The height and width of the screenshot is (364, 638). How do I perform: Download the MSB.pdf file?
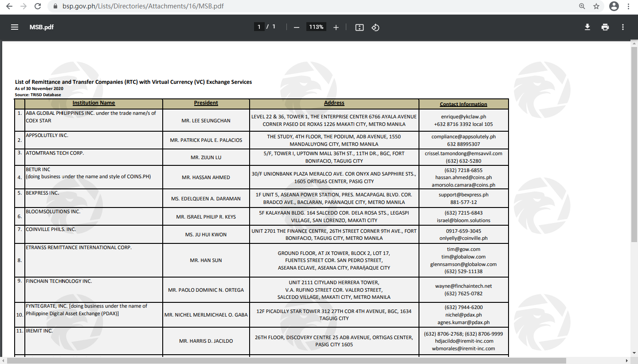pyautogui.click(x=587, y=27)
